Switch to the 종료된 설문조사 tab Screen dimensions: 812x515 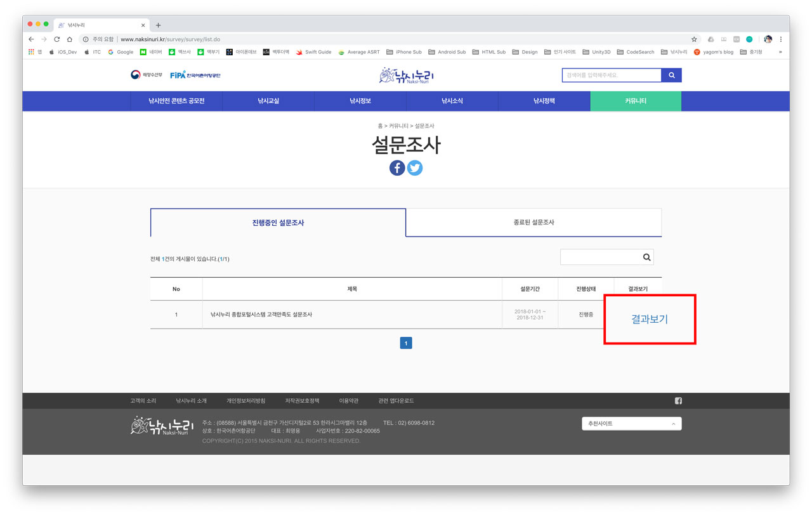click(x=534, y=223)
